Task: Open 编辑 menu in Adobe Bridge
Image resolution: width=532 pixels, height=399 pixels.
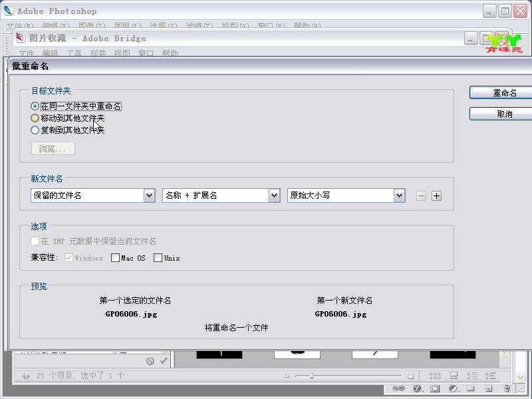Action: tap(51, 53)
